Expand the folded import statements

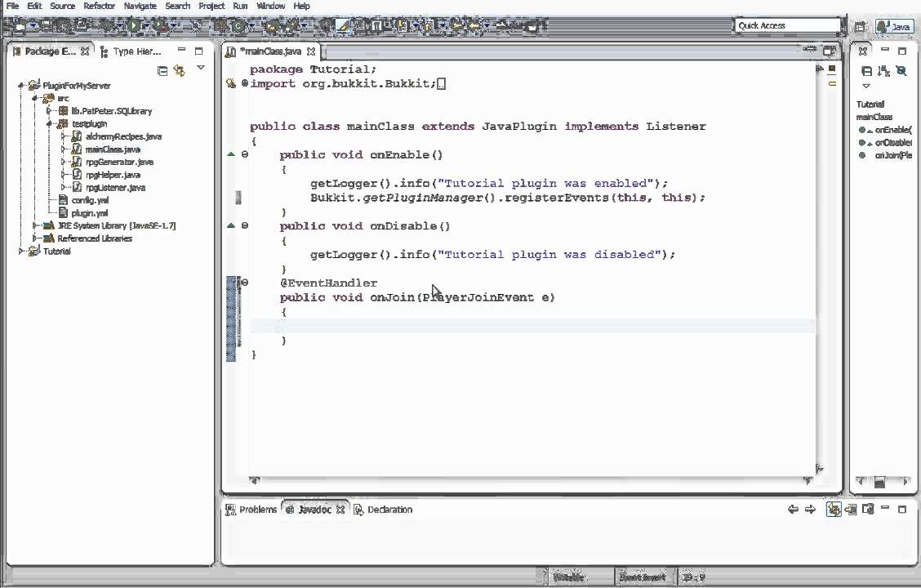[x=245, y=83]
